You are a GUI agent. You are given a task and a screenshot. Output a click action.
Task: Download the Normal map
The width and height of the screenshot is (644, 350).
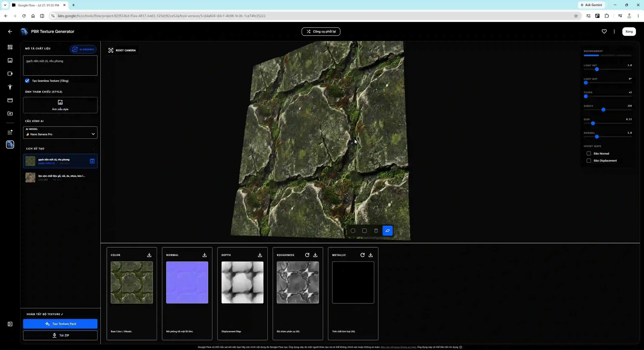coord(204,255)
